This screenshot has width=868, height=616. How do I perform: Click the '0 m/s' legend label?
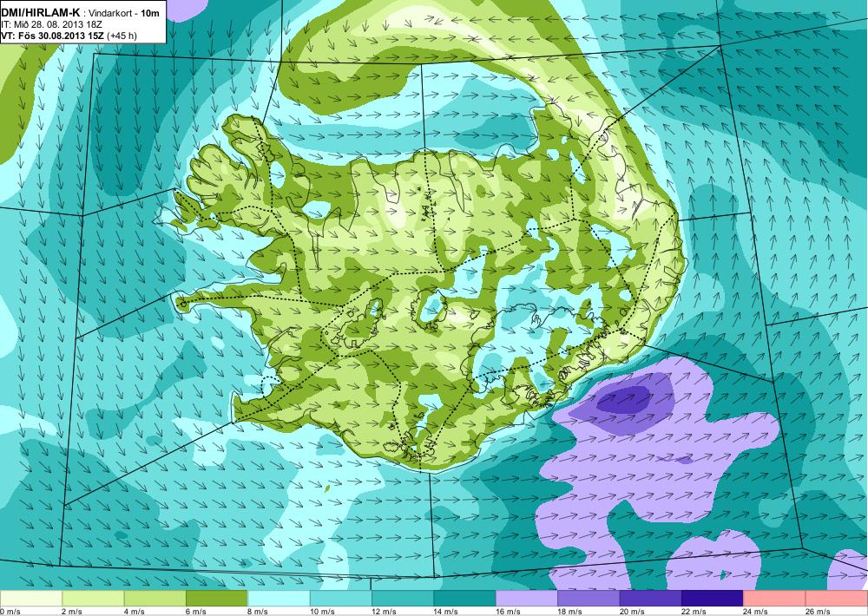[10, 612]
